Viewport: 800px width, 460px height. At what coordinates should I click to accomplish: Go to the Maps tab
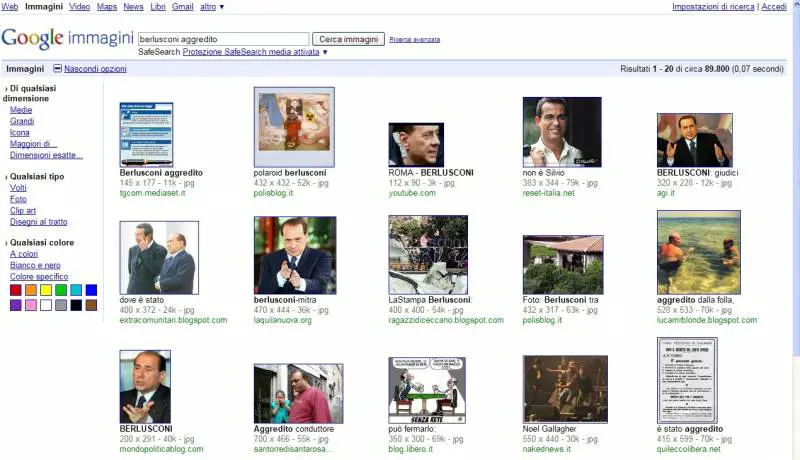(x=106, y=7)
